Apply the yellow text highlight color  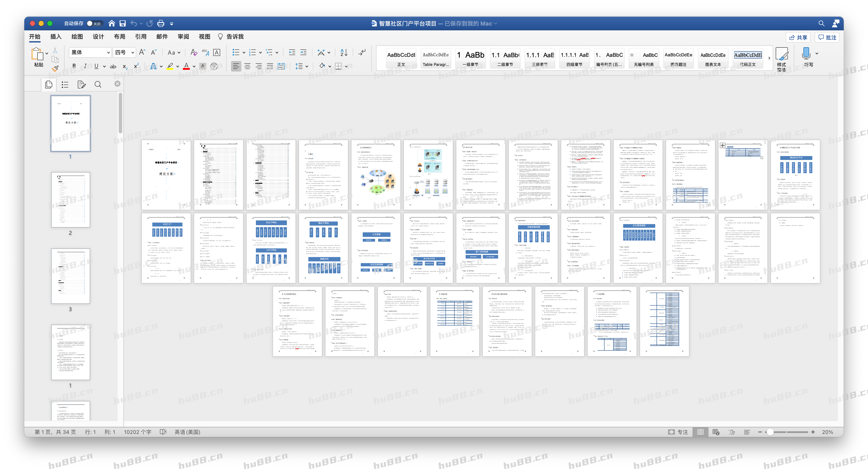(170, 66)
